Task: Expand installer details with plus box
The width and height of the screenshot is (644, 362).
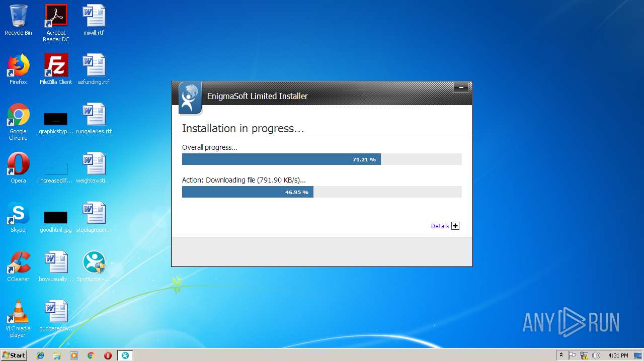Action: click(x=455, y=226)
